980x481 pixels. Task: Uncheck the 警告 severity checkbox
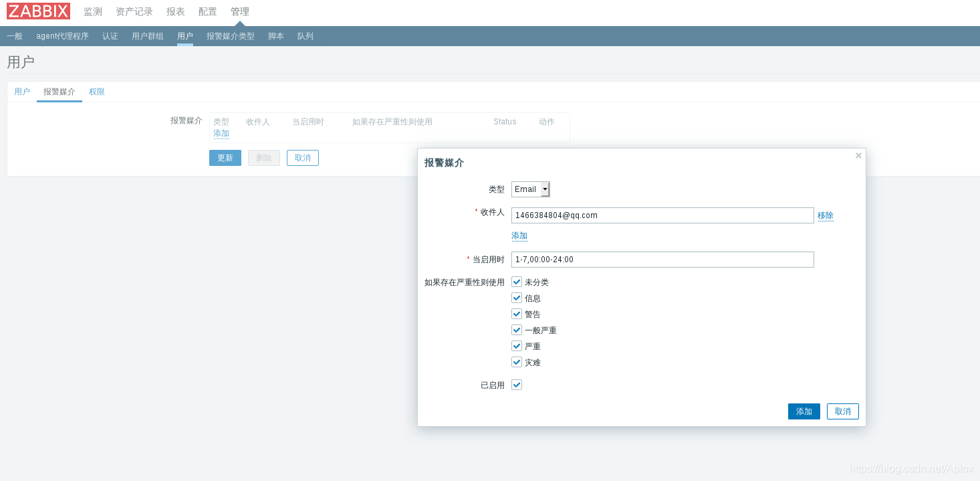tap(516, 314)
